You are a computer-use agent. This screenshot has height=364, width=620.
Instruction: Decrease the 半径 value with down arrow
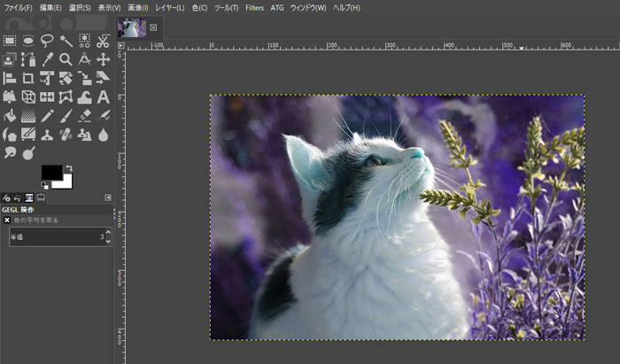click(107, 241)
